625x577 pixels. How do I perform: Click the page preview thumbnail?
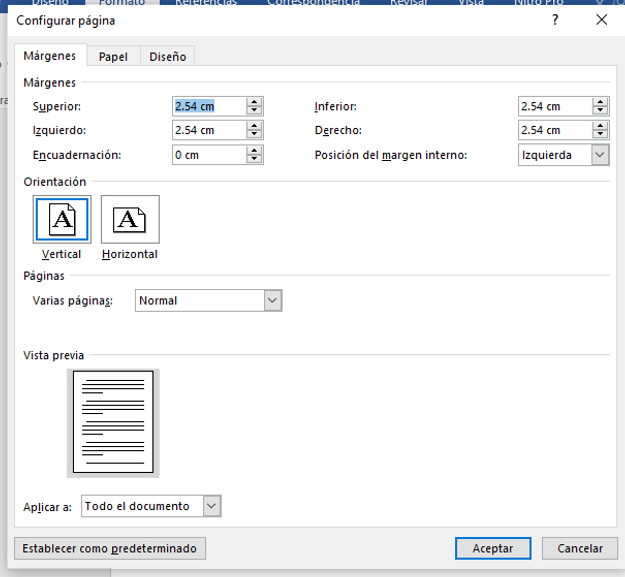point(113,422)
